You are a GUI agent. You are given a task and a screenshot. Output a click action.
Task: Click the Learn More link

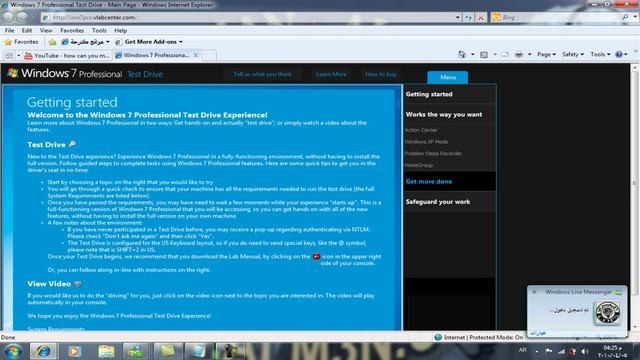(x=331, y=74)
